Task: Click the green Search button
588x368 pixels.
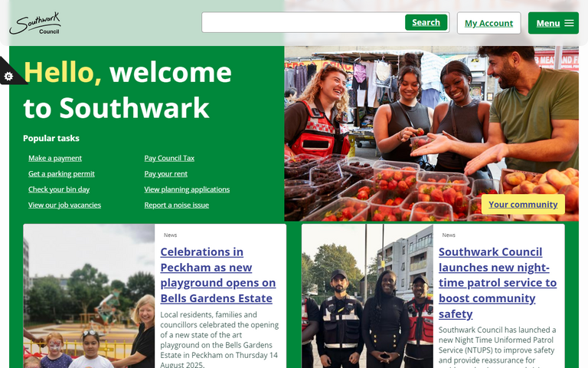Action: pyautogui.click(x=426, y=22)
